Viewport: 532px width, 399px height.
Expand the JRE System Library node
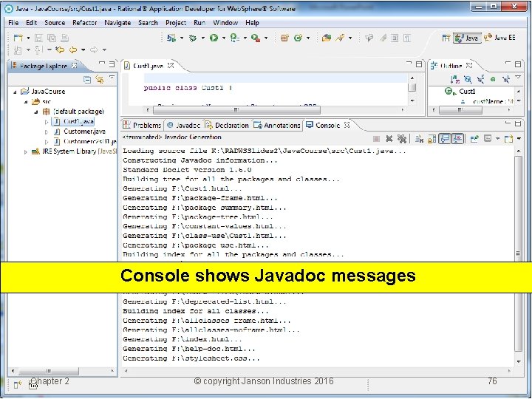(x=25, y=152)
